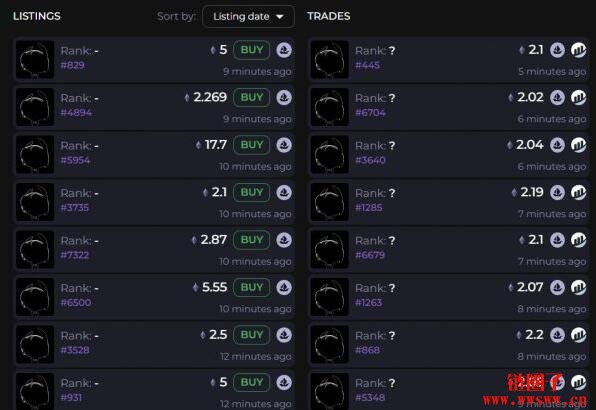The image size is (596, 410).
Task: View price chart icon for trade #1285
Action: point(579,193)
